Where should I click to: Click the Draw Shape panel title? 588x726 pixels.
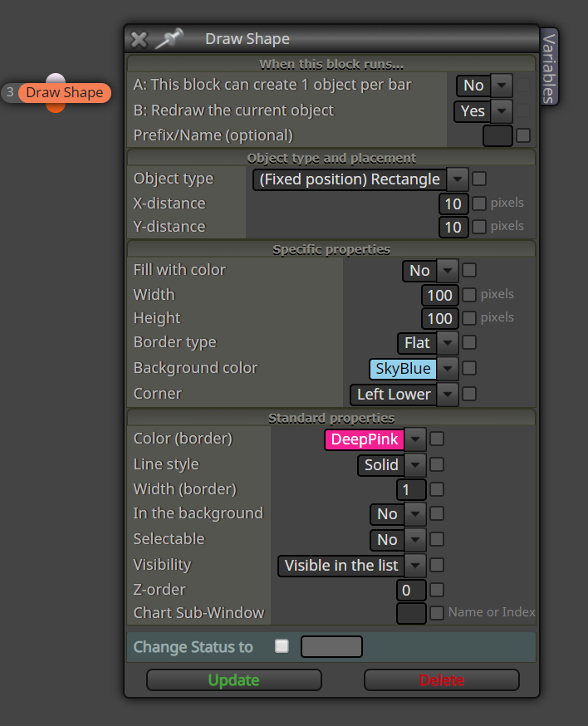pyautogui.click(x=247, y=39)
